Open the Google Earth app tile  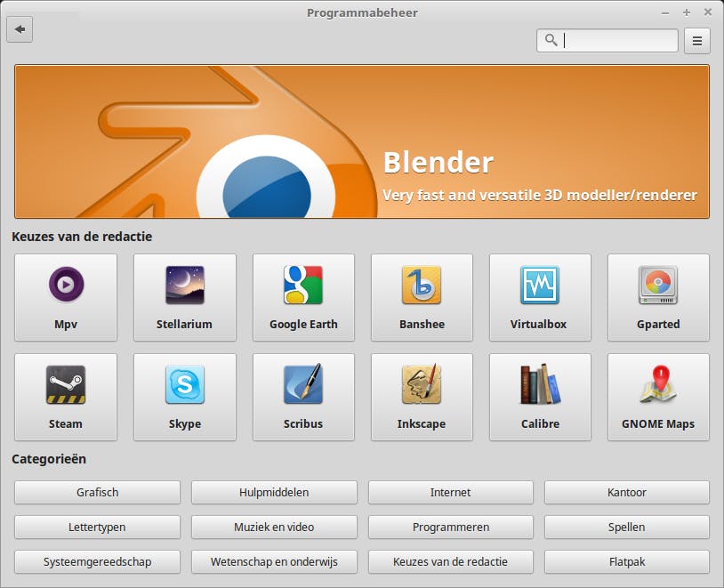(x=303, y=297)
